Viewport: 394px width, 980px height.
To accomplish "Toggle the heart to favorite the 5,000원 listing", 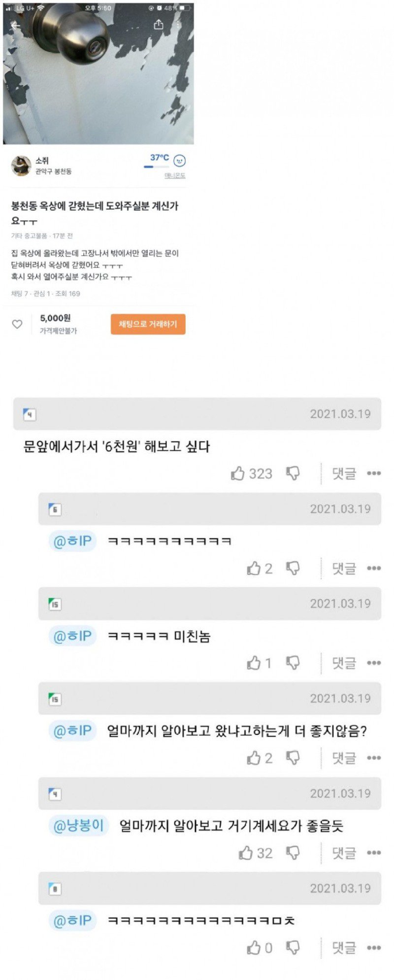I will 18,324.
